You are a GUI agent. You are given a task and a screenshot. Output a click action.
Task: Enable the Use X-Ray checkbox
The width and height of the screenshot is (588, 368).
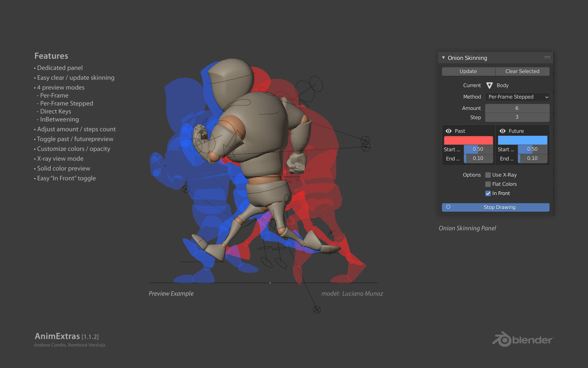click(488, 175)
